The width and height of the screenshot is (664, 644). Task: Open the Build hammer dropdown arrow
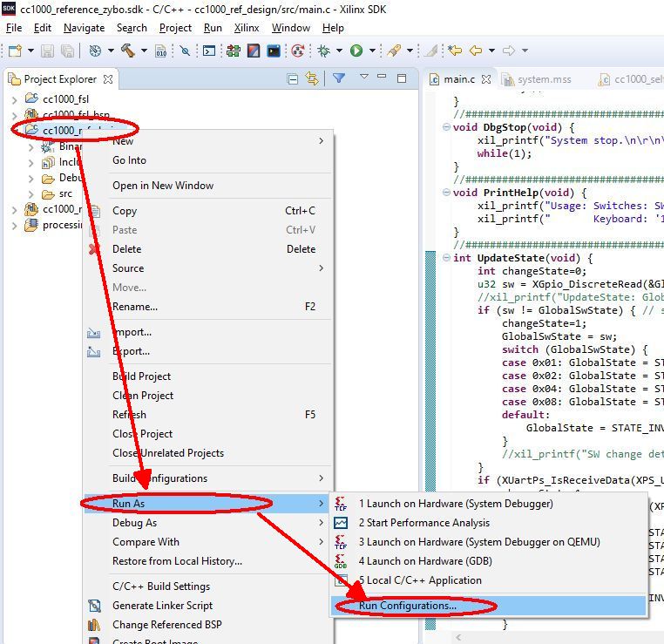tap(144, 51)
